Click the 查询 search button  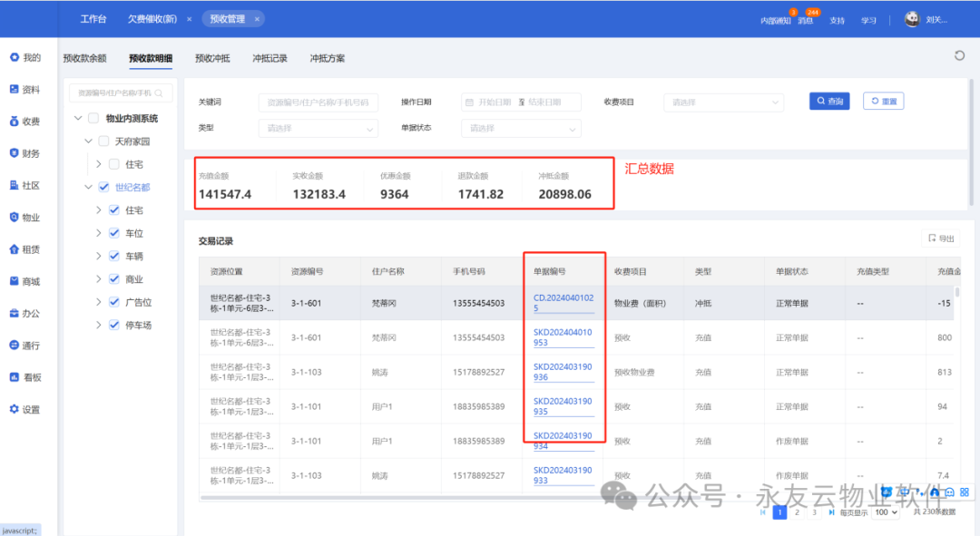coord(829,102)
